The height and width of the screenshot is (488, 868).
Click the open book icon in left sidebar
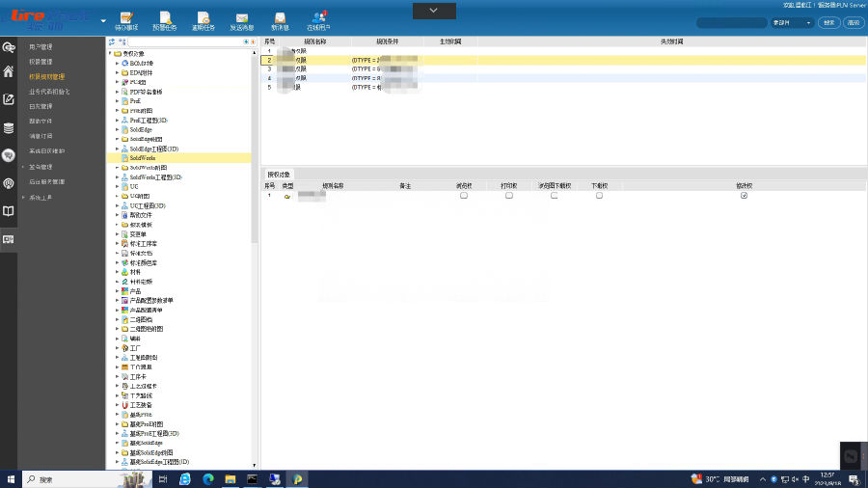tap(9, 211)
